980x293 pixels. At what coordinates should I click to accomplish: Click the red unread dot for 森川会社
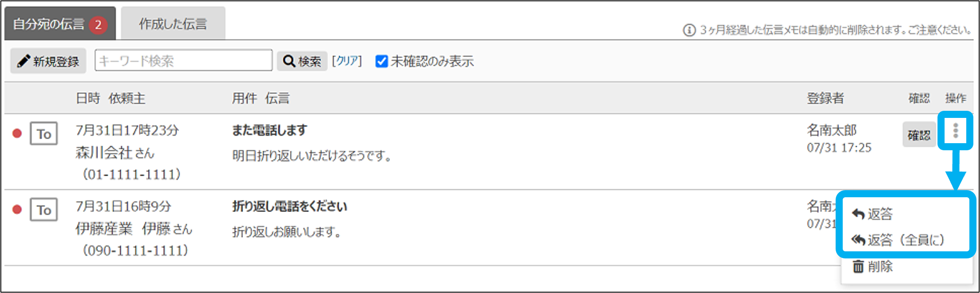coord(17,133)
